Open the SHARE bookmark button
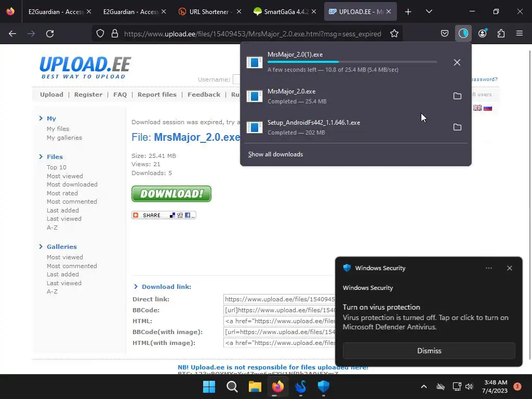Image resolution: width=532 pixels, height=399 pixels. [x=164, y=215]
